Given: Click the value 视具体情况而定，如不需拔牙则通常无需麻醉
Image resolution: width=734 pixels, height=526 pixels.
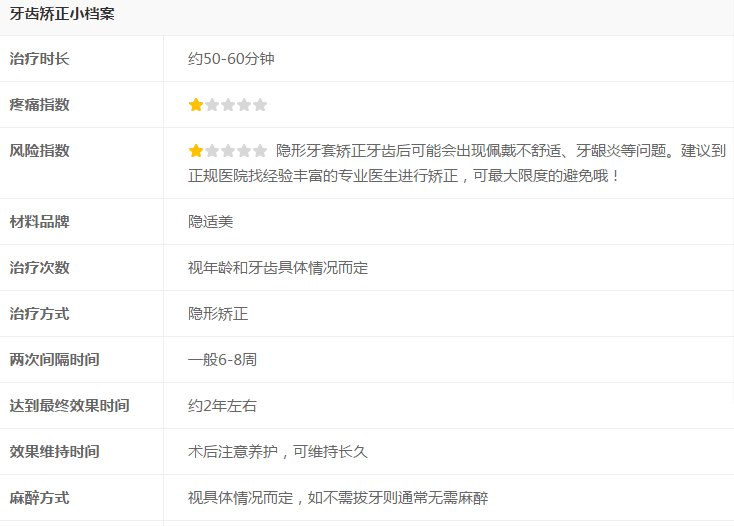Looking at the screenshot, I should click(x=338, y=497).
